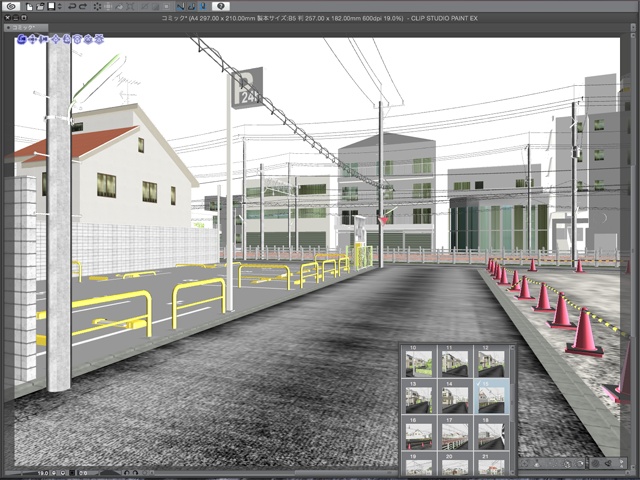Click the Open file folder icon
The width and height of the screenshot is (640, 480).
40,7
